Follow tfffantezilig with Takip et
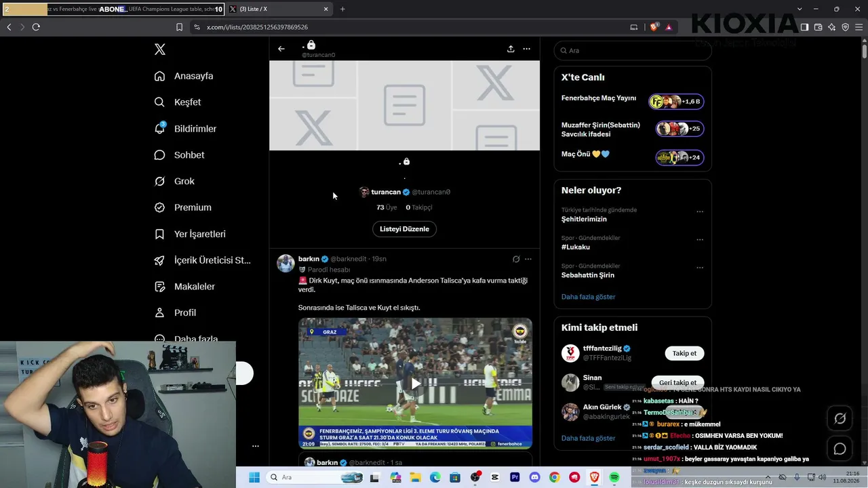 [x=684, y=353]
